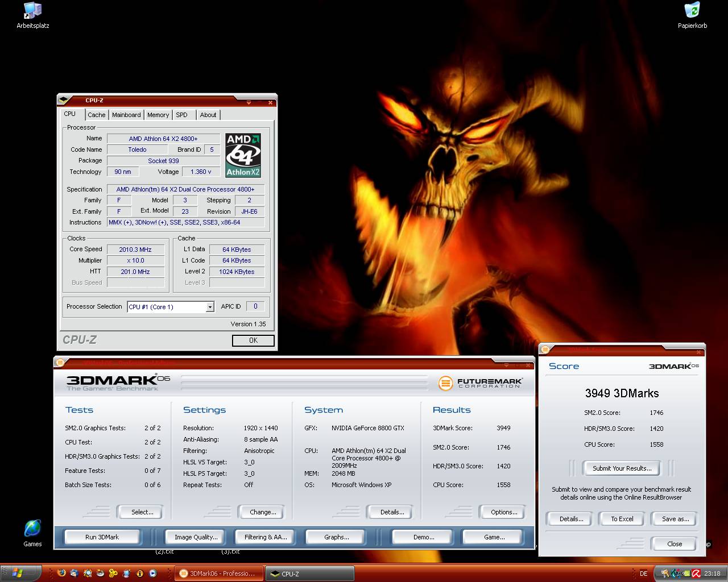Click the Level 2 cache value 1024 KBytes

pyautogui.click(x=237, y=272)
